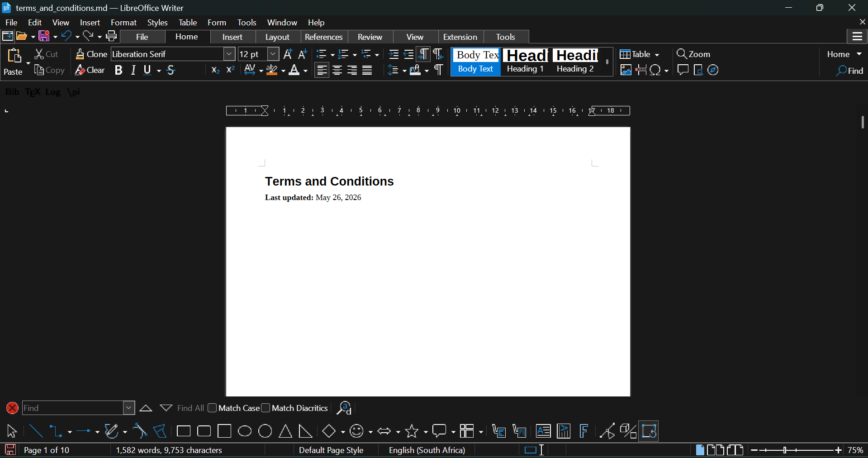The height and width of the screenshot is (458, 868).
Task: Close the Find toolbar
Action: [12, 408]
